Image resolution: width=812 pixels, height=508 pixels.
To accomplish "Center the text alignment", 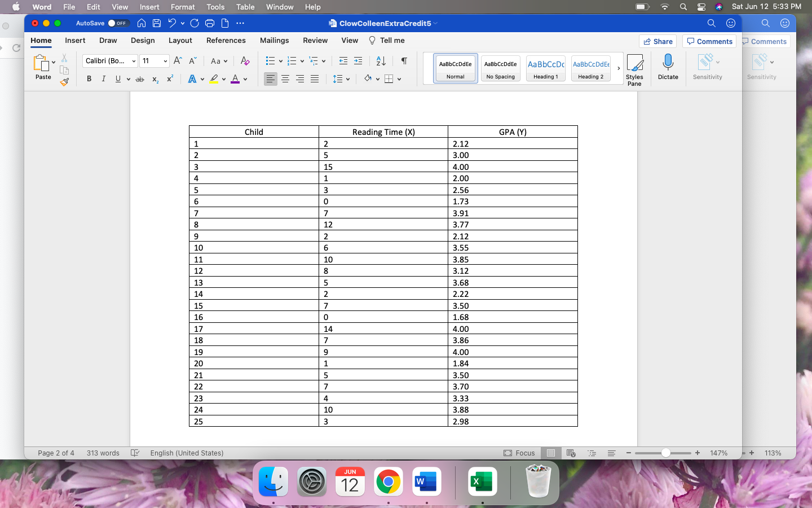I will point(285,79).
